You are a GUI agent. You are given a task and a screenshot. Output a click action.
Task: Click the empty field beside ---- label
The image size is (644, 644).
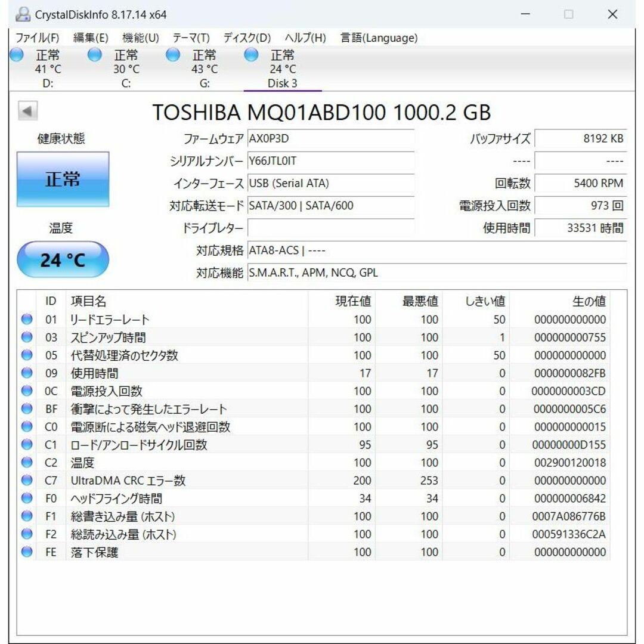click(x=580, y=161)
